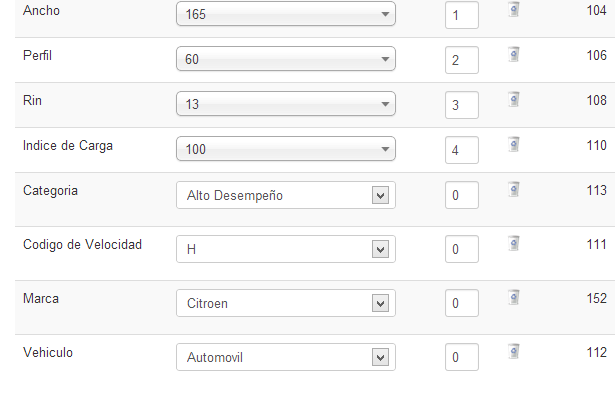The height and width of the screenshot is (411, 615).
Task: Open the Marca dropdown showing Citroen
Action: pos(286,303)
